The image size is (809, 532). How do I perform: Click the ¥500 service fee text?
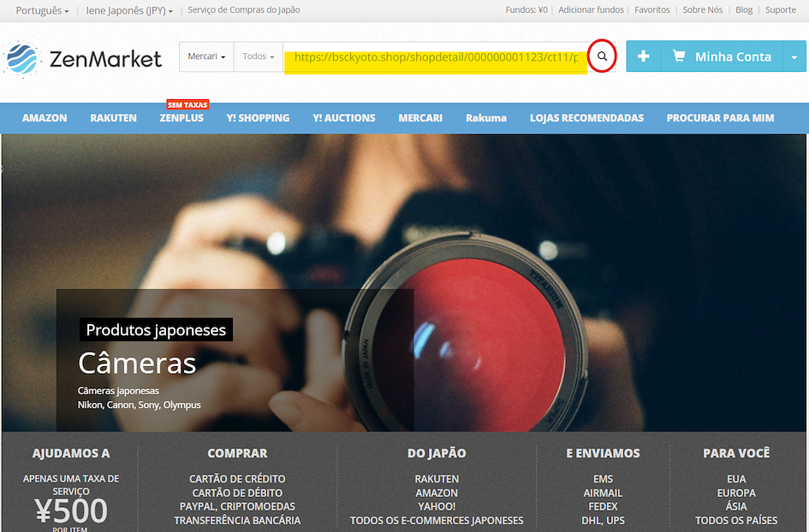click(71, 511)
